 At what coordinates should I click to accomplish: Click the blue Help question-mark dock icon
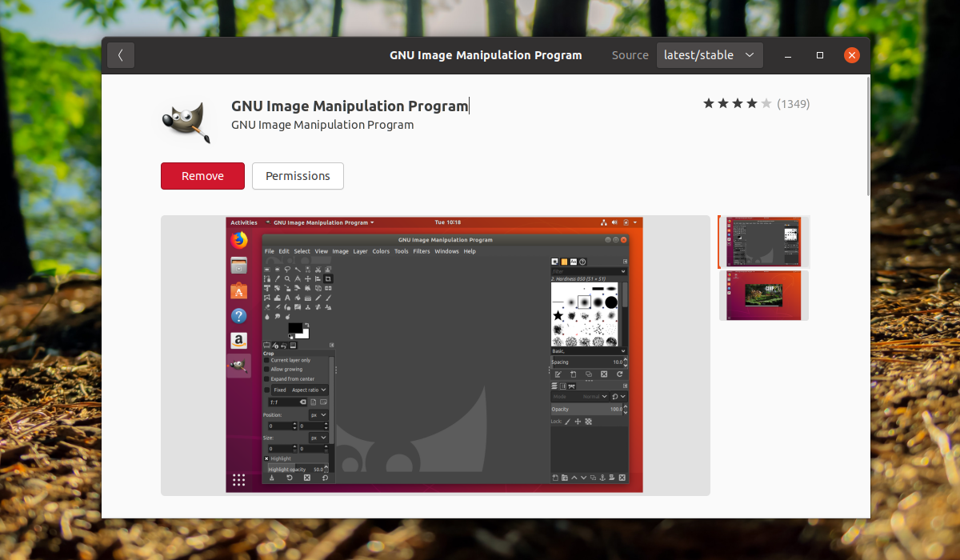(x=238, y=316)
